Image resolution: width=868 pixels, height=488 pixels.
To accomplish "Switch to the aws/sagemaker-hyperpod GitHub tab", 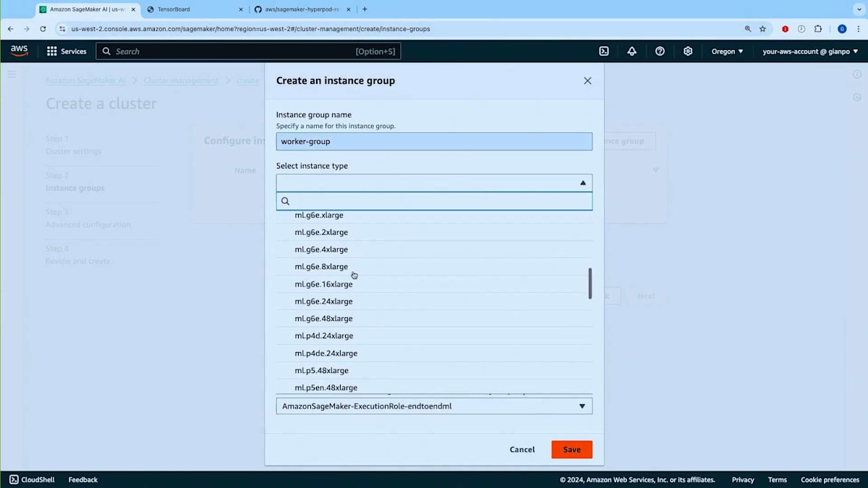I will (302, 9).
